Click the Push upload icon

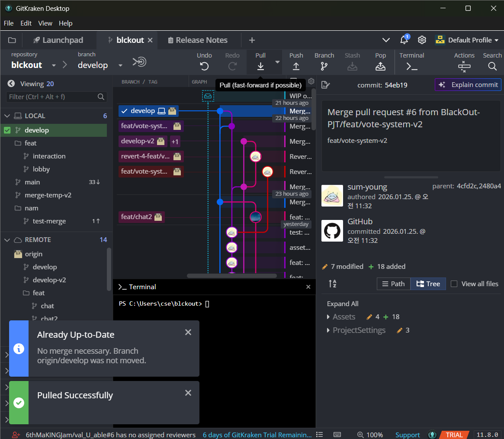(296, 67)
